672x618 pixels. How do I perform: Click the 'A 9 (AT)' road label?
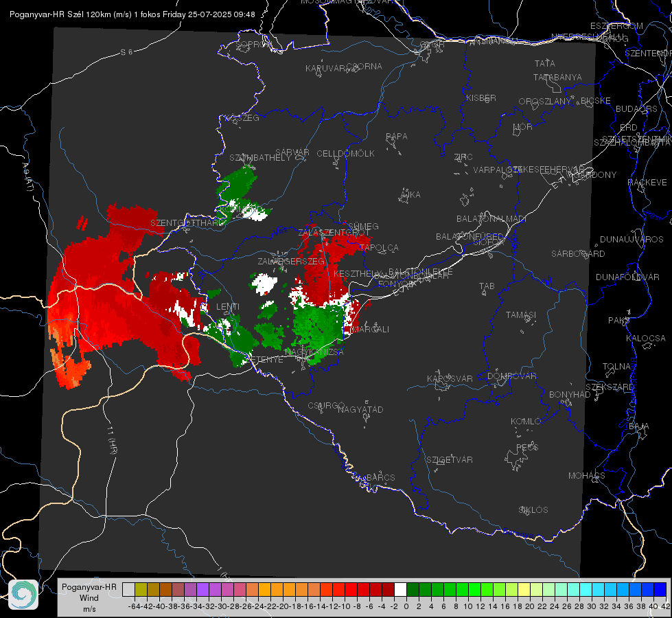28,177
